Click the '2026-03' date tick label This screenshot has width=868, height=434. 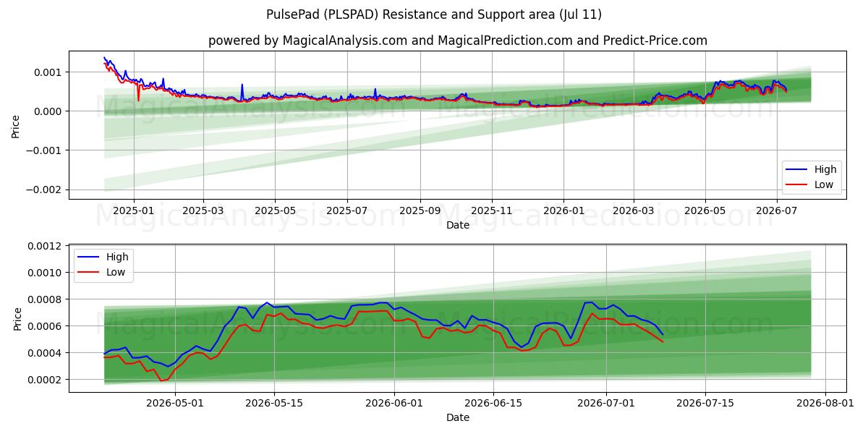pos(633,210)
